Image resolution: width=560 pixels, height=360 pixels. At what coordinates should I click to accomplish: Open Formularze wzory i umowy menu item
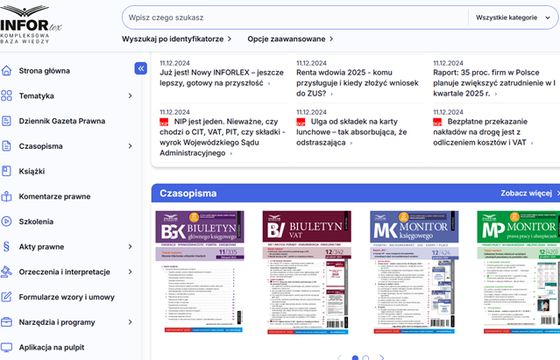point(67,297)
